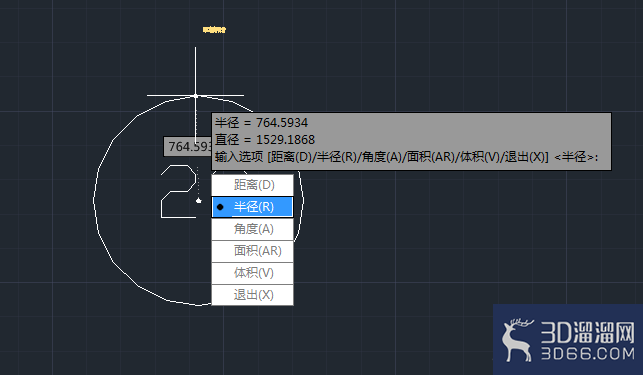The width and height of the screenshot is (643, 375).
Task: Click the 直径 = 1529.1868 readout line
Action: (265, 140)
